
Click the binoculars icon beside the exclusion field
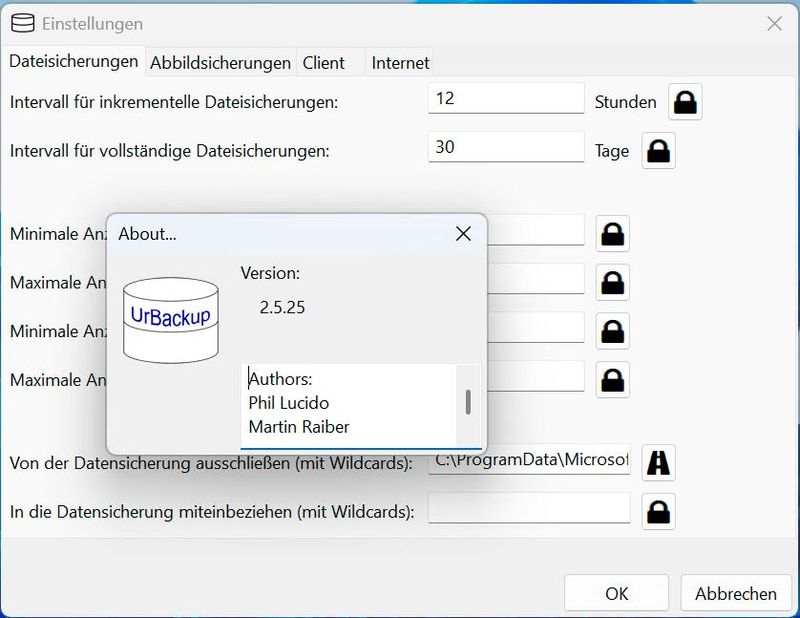(658, 463)
